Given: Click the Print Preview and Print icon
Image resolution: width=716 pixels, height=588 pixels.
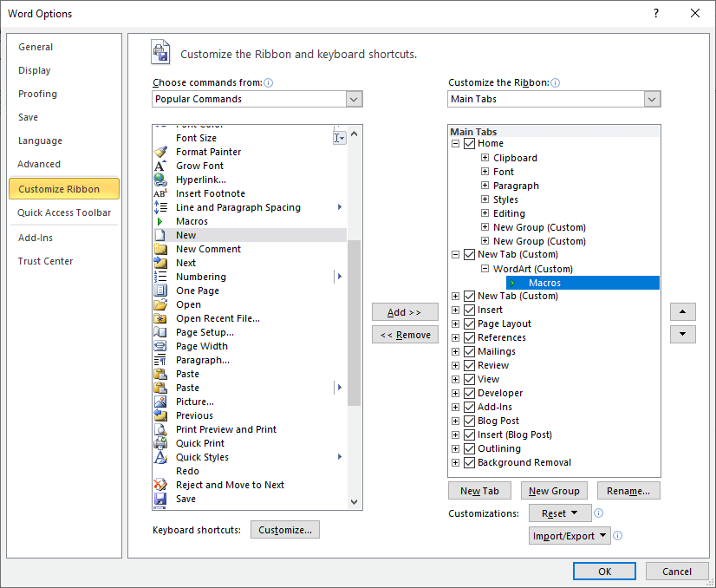Looking at the screenshot, I should point(160,429).
